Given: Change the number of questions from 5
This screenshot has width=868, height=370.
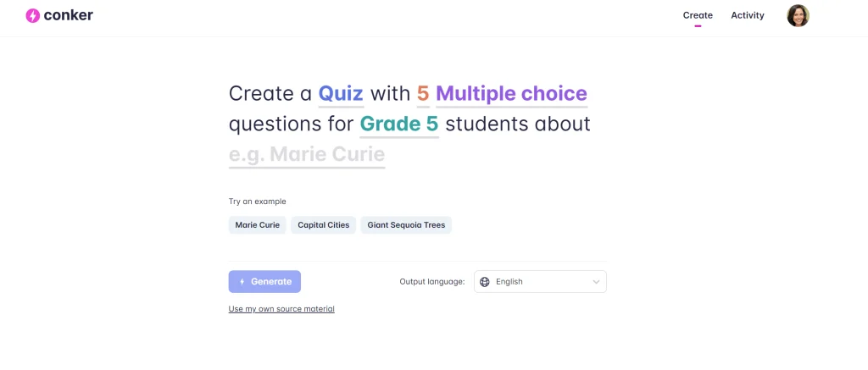Looking at the screenshot, I should coord(423,93).
